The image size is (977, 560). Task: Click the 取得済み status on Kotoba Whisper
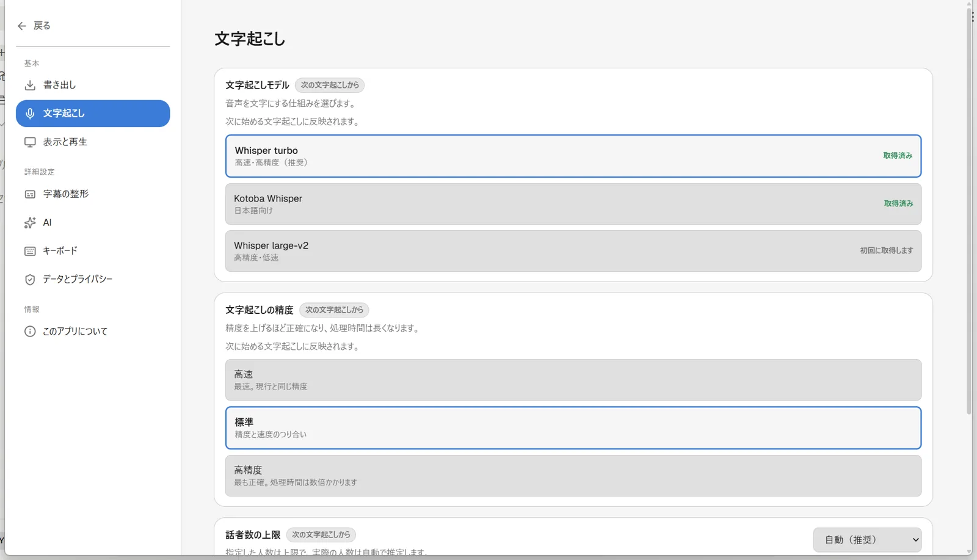click(x=898, y=203)
